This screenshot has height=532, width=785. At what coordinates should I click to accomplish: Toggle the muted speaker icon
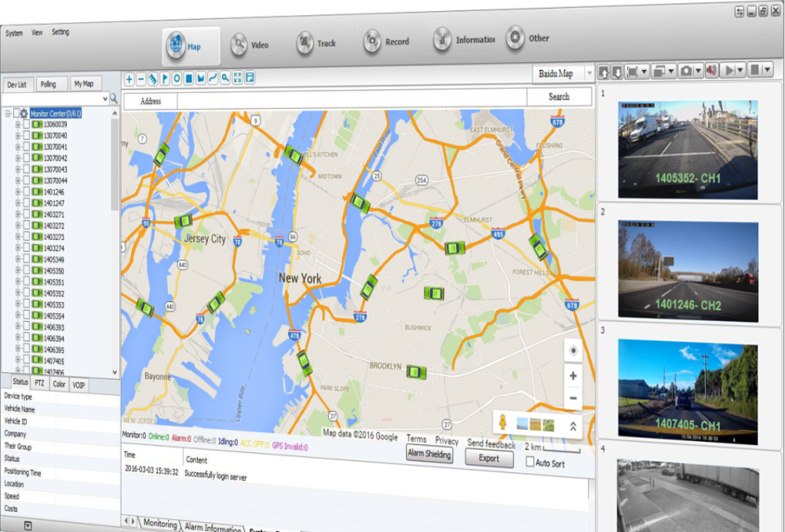pos(711,71)
